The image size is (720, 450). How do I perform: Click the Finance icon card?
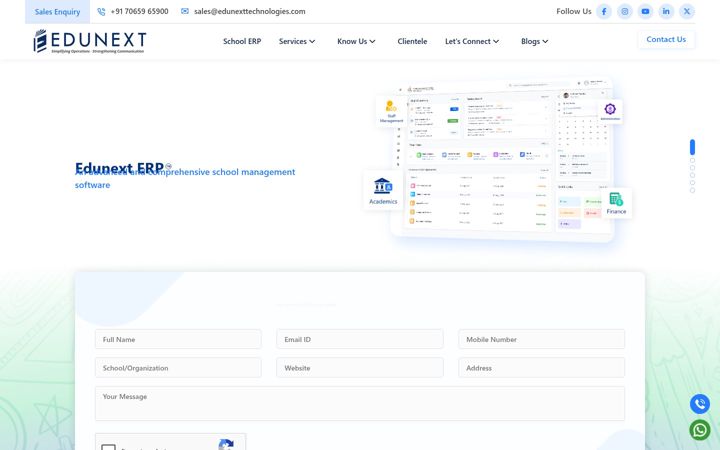tap(616, 203)
